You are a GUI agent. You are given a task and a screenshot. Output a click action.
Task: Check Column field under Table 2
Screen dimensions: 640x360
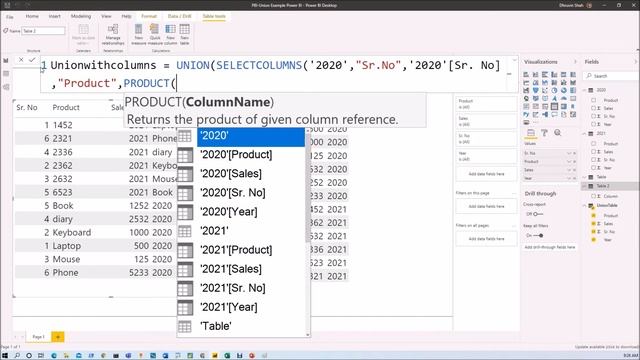pyautogui.click(x=594, y=196)
